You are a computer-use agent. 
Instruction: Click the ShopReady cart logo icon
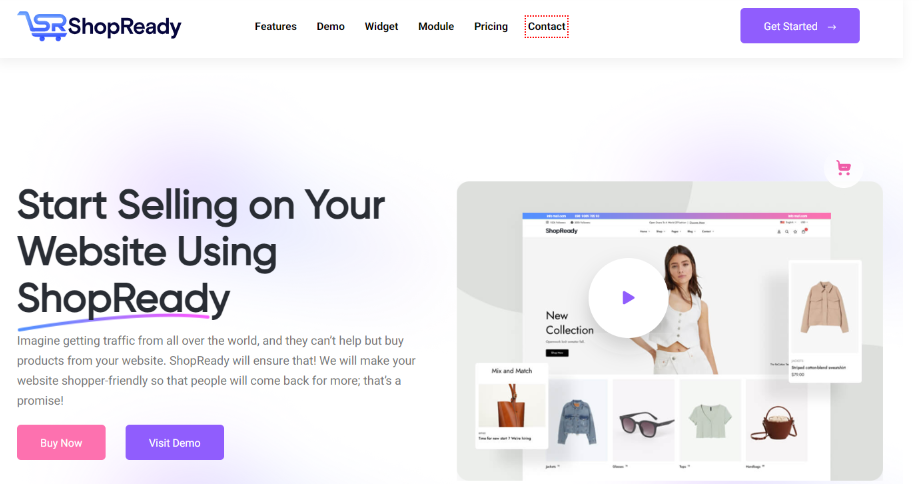[42, 26]
